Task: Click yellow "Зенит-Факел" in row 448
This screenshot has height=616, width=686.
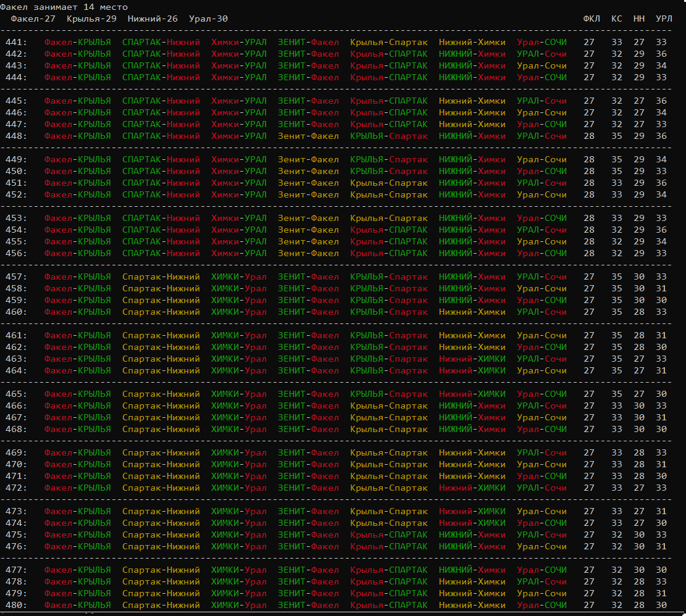Action: (309, 136)
